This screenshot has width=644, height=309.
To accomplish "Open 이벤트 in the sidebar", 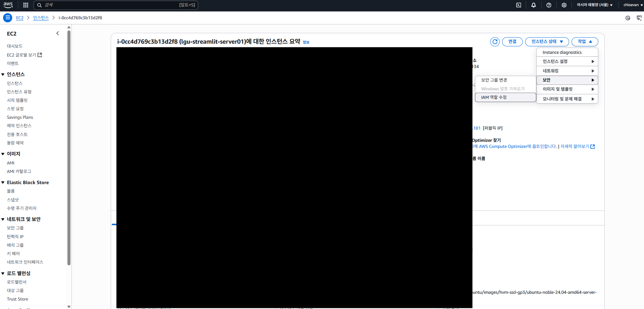I will tap(13, 63).
